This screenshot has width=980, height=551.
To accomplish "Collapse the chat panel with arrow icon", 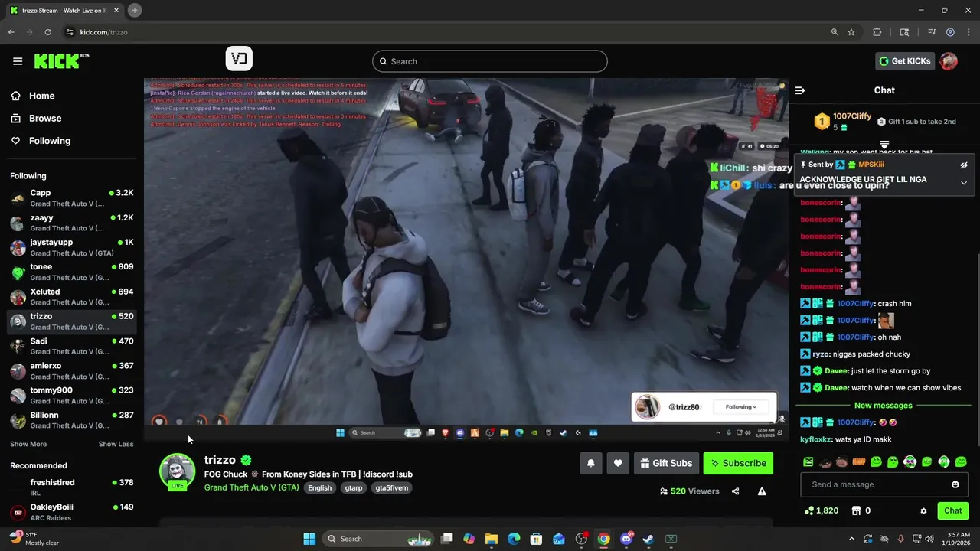I will coord(800,90).
